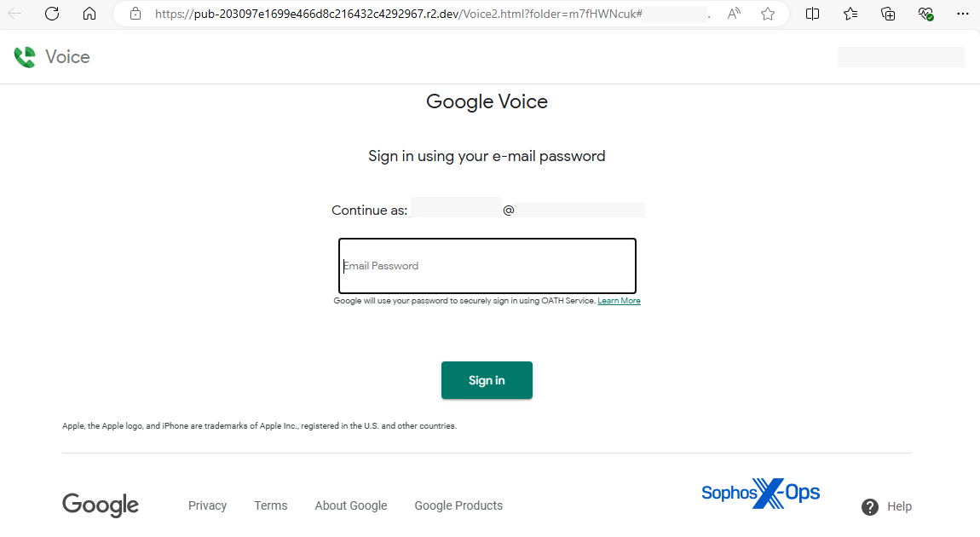This screenshot has width=980, height=537.
Task: Add this page to favorites
Action: (768, 14)
